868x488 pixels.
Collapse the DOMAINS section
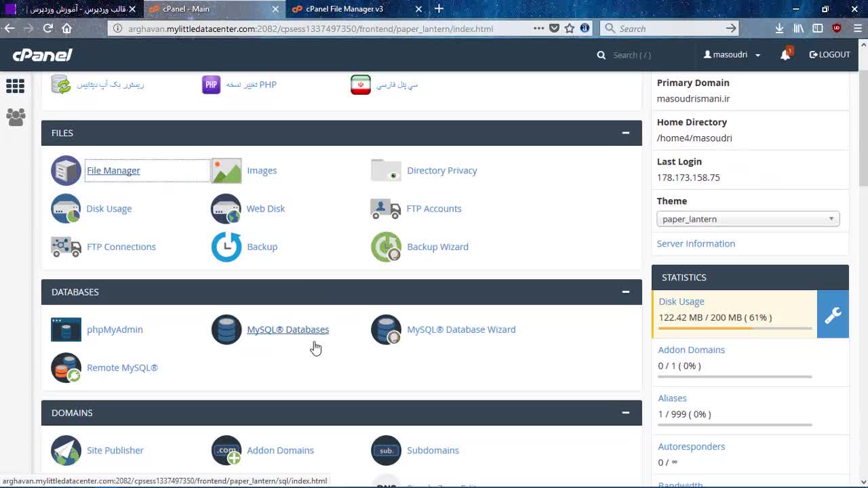coord(625,413)
